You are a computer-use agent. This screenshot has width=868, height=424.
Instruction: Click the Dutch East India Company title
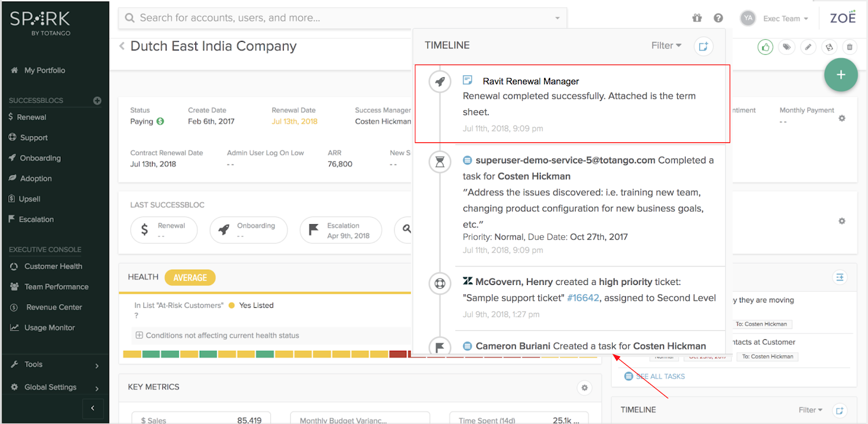[x=214, y=46]
